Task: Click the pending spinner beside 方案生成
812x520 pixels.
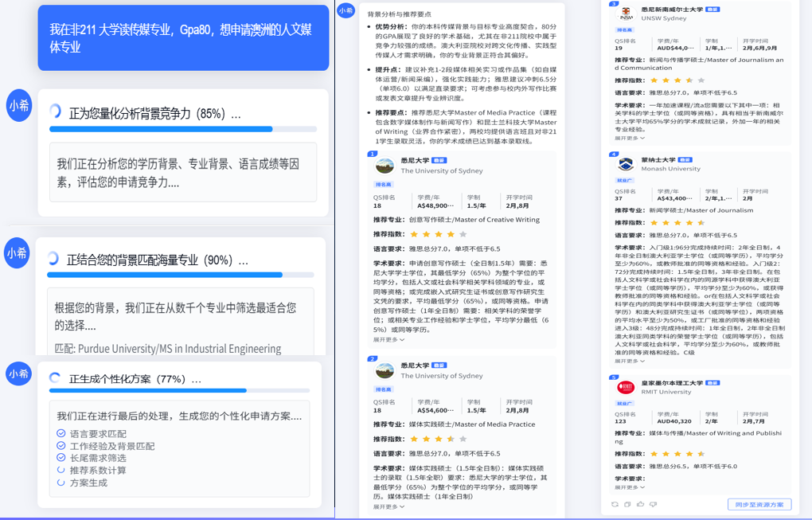Action: coord(61,483)
